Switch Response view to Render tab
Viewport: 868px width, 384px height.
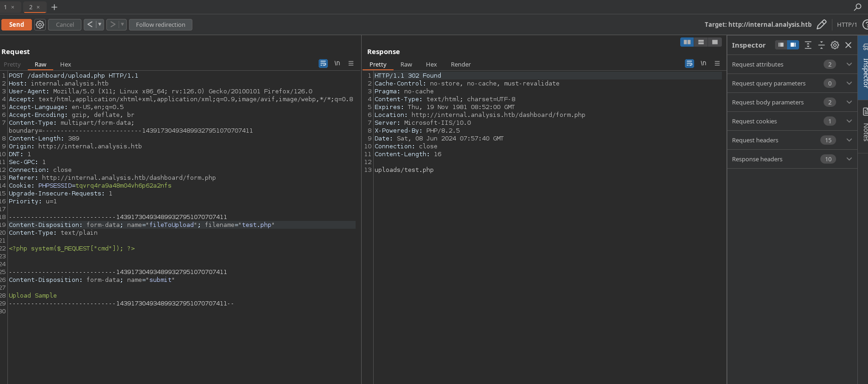click(461, 64)
